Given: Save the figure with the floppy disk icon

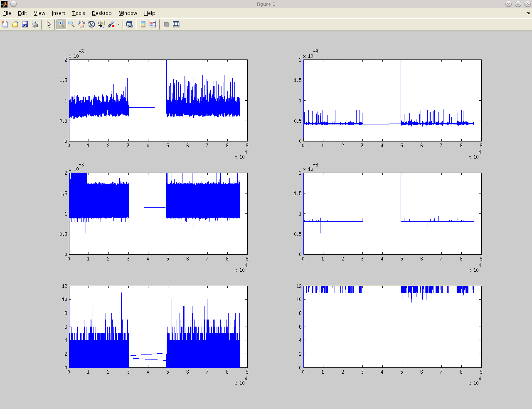Looking at the screenshot, I should [x=25, y=25].
